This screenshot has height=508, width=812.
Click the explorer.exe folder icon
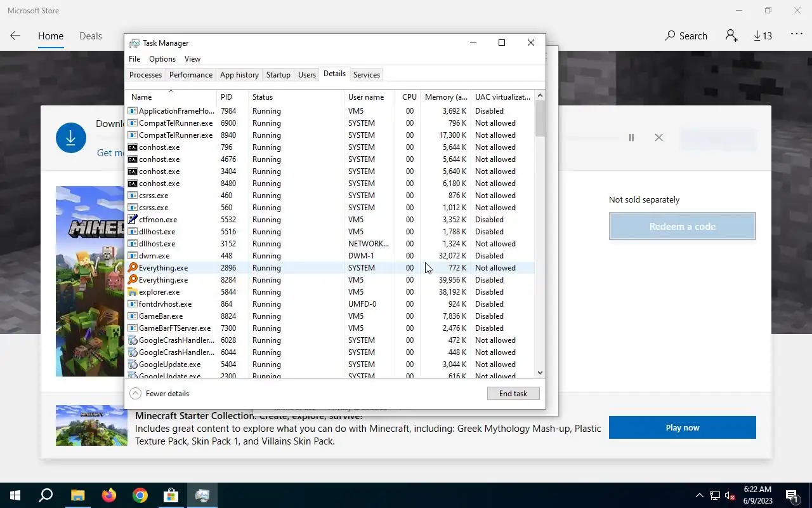[x=133, y=292]
